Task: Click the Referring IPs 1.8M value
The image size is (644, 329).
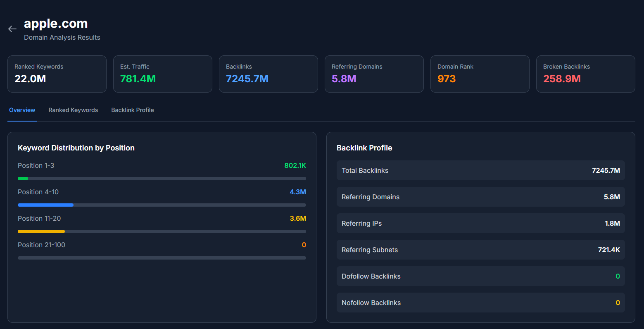Action: click(x=612, y=223)
